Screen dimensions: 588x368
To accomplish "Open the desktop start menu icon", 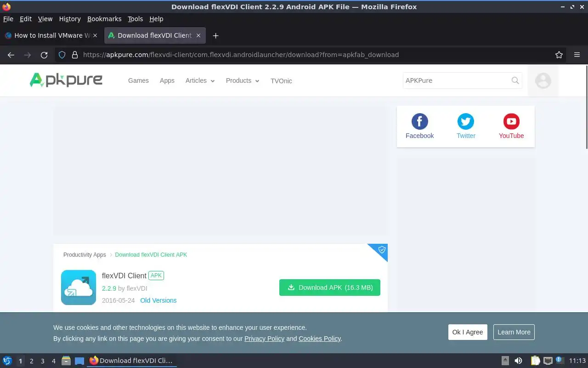I will (7, 361).
